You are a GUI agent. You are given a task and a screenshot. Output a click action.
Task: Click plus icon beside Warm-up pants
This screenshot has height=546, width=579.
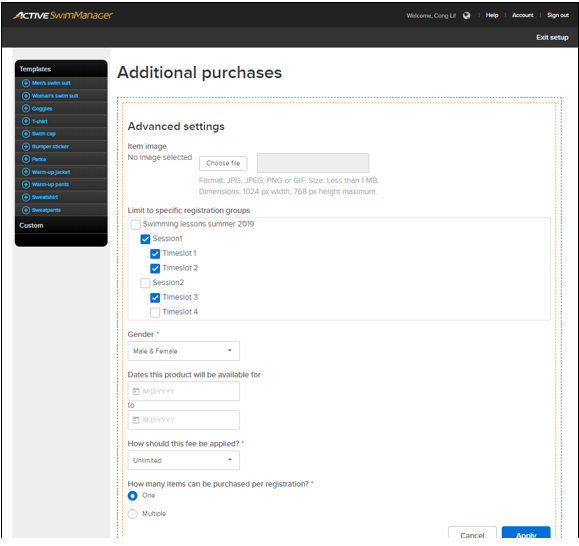point(25,184)
